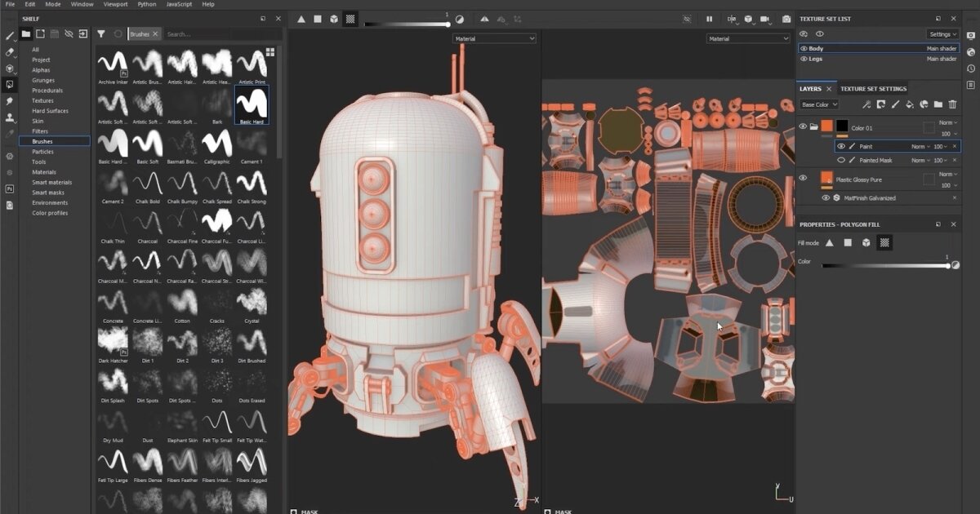Choose the triangle fill mode in Properties
This screenshot has width=980, height=514.
[x=830, y=242]
